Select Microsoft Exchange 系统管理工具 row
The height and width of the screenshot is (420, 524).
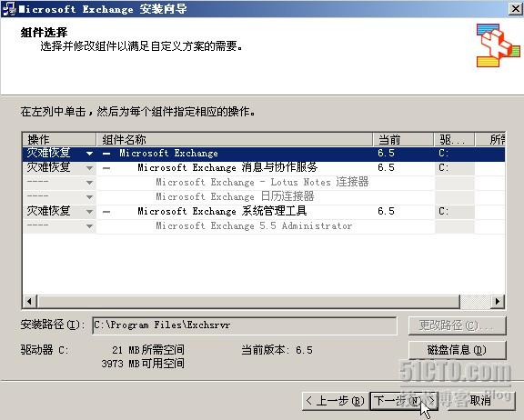tap(263, 212)
